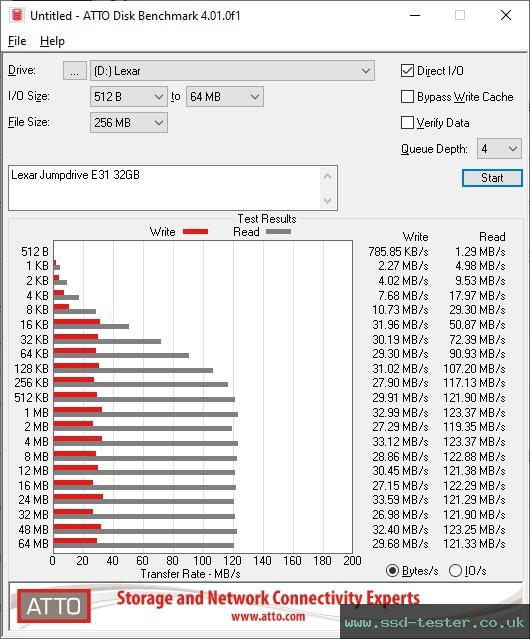Viewport: 530px width, 639px height.
Task: Enable Bypass Write Cache
Action: pyautogui.click(x=407, y=97)
